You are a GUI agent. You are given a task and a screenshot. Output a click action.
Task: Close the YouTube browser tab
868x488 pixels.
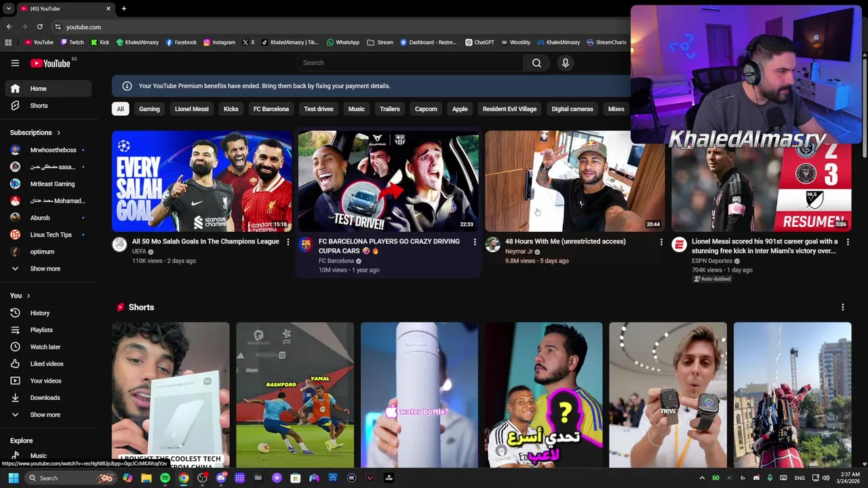(x=108, y=9)
